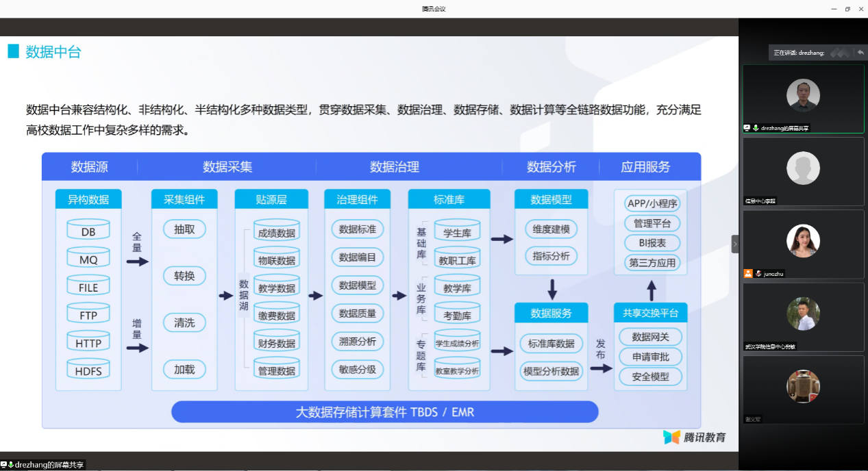Screen dimensions: 868x471
Task: Select the 武汉学院信息中心 participant tile
Action: [803, 314]
